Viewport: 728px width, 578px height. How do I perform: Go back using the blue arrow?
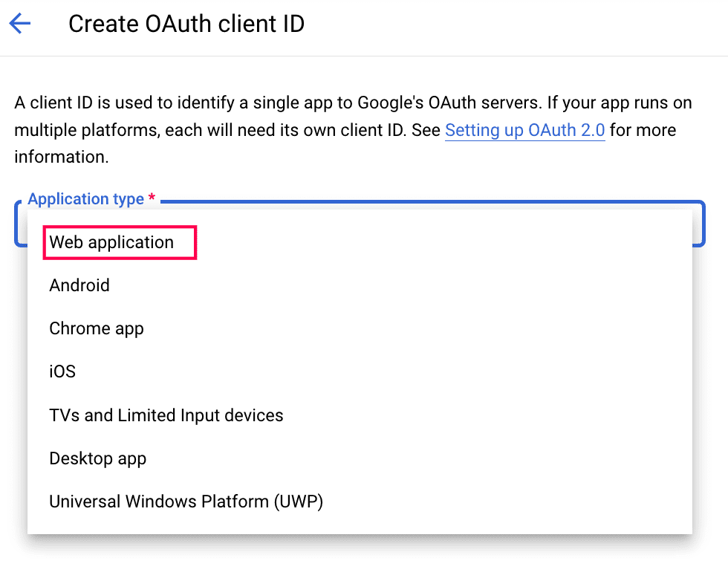coord(19,23)
